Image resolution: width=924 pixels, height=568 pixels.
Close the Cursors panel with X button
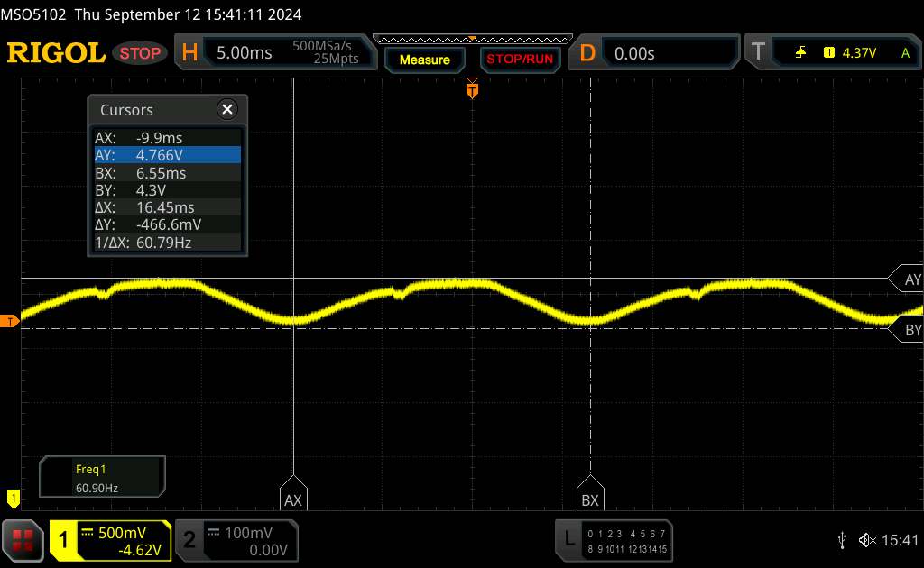click(227, 110)
